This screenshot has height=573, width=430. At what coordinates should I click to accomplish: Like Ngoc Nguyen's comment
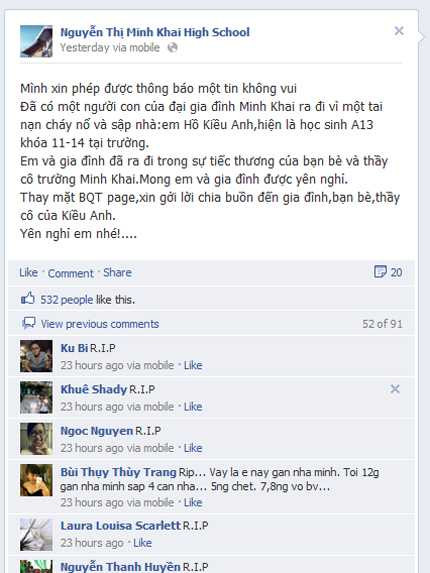[193, 448]
